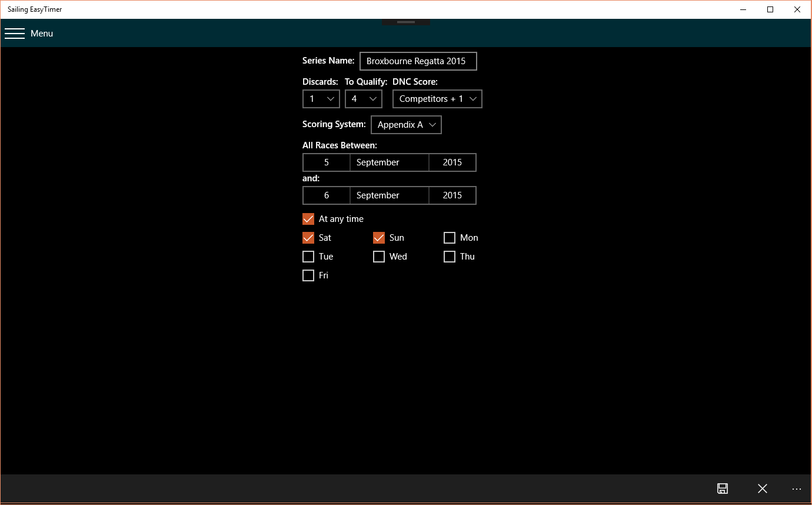Viewport: 812px width, 505px height.
Task: Open the Scoring System dropdown
Action: [x=406, y=124]
